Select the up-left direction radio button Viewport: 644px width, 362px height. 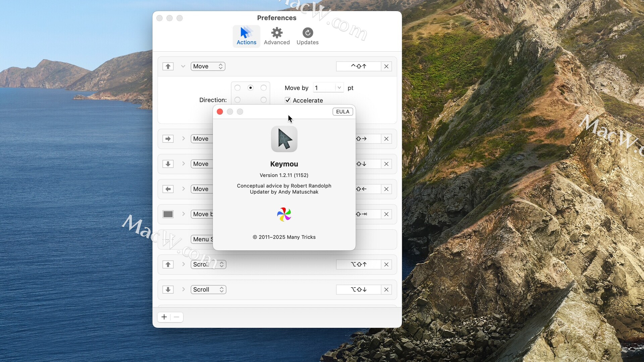(237, 88)
